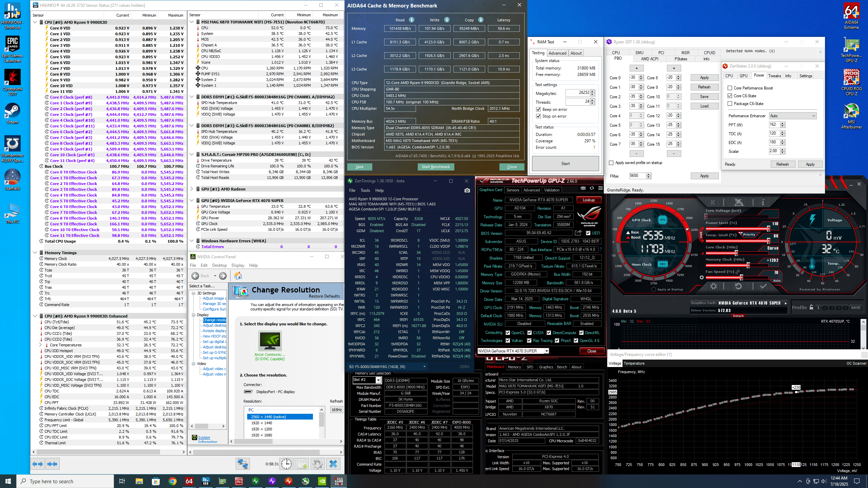Open MSI Afterburner desktop icon
This screenshot has width=868, height=488.
point(851,116)
